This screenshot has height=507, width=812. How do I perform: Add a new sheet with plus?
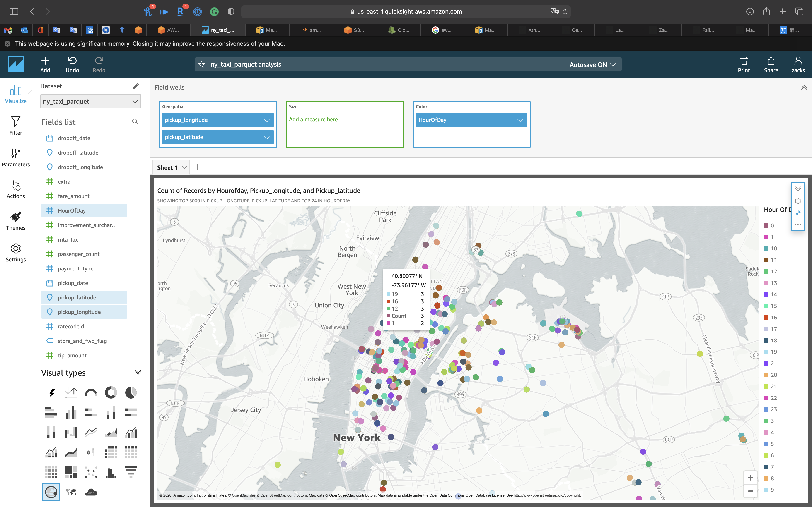coord(198,167)
